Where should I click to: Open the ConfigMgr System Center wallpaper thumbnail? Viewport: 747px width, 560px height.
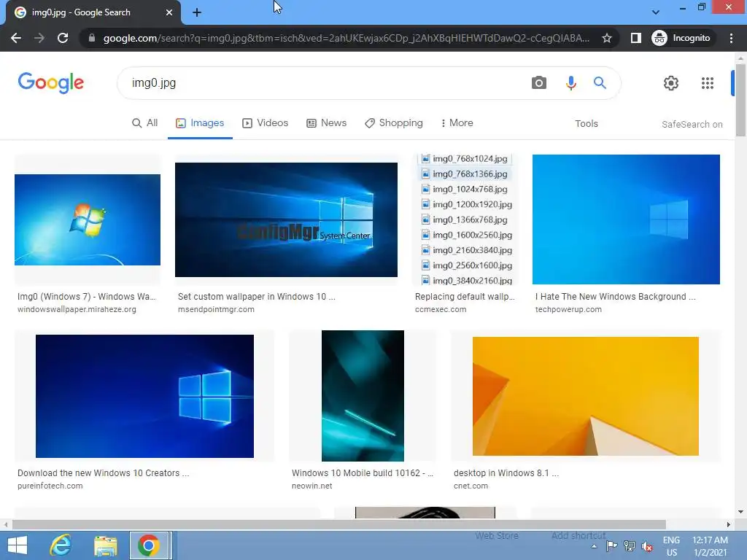(x=286, y=219)
